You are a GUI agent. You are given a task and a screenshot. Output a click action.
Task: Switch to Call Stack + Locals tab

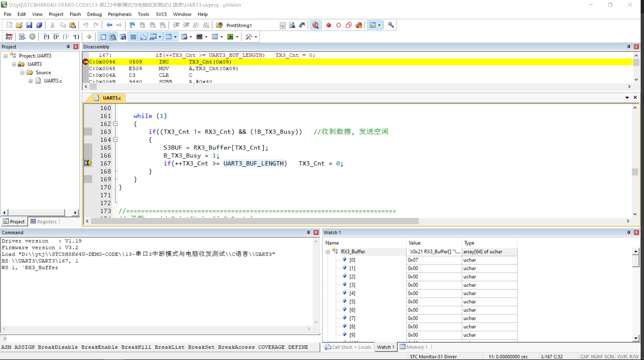[348, 347]
